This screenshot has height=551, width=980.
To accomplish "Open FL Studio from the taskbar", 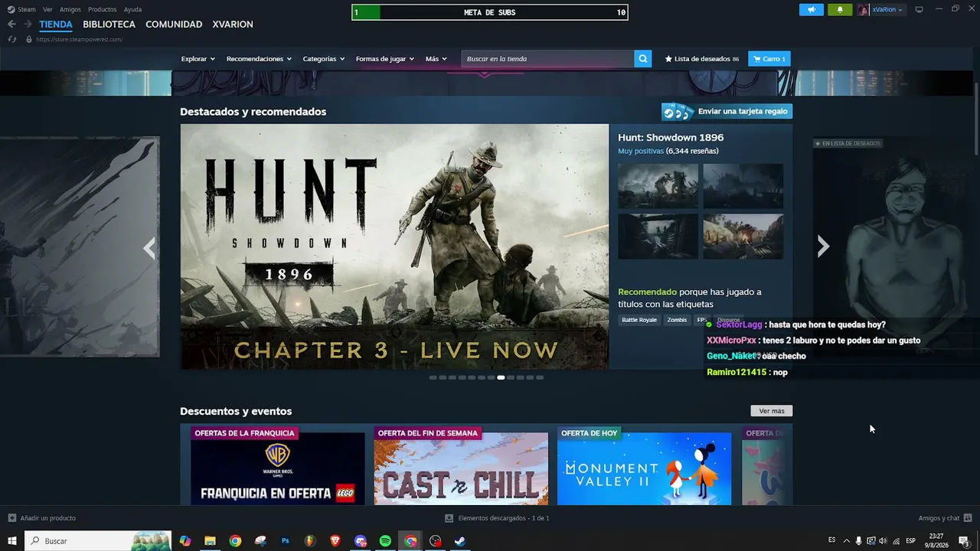I will pyautogui.click(x=310, y=541).
